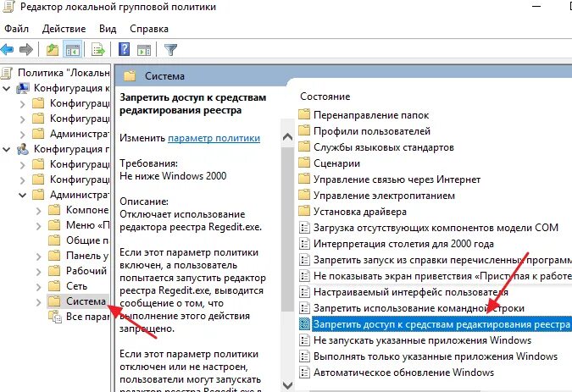Expand the Сеть tree folder
The height and width of the screenshot is (392, 572).
coord(39,287)
